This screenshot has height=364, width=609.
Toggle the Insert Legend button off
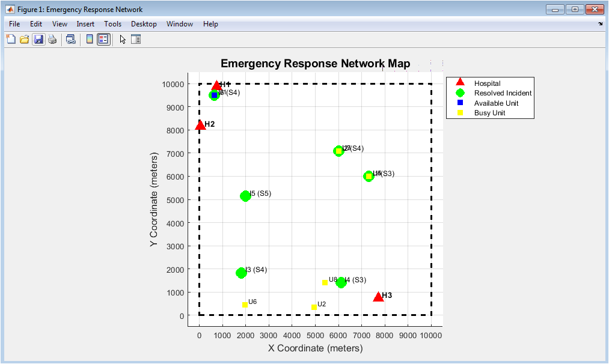point(103,40)
